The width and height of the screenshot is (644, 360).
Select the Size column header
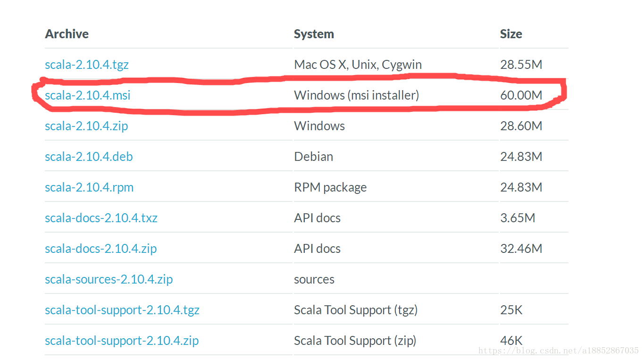click(511, 34)
